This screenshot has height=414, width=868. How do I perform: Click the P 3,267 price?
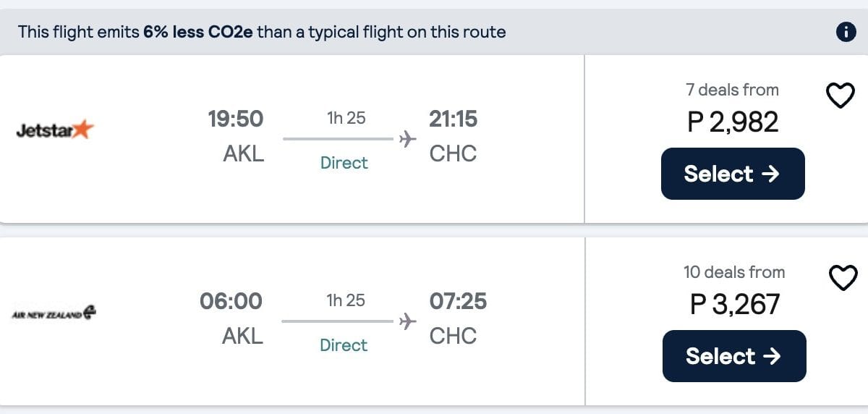735,304
